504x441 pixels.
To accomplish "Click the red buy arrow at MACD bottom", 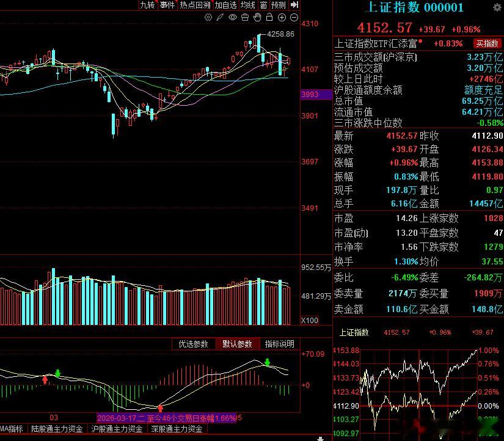I will [x=160, y=408].
